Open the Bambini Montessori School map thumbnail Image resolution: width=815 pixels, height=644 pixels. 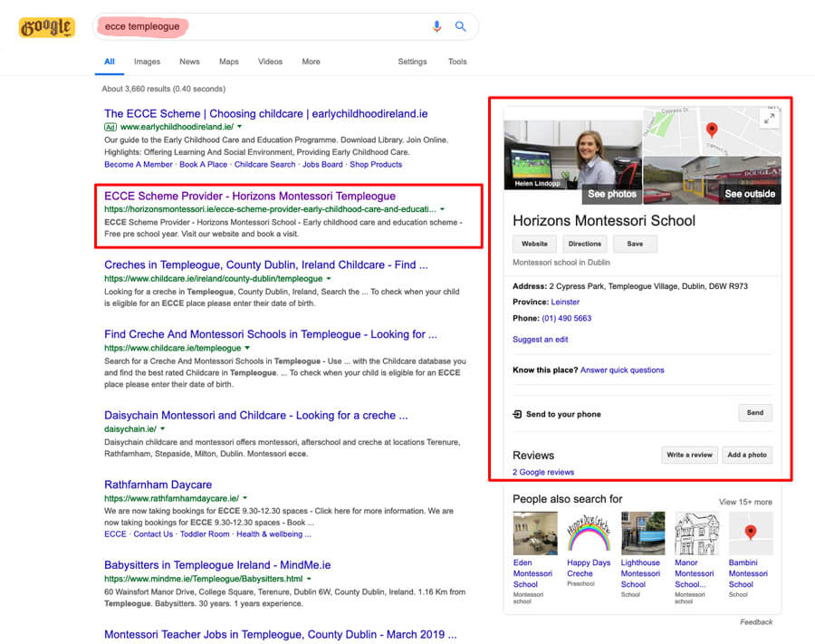click(751, 533)
